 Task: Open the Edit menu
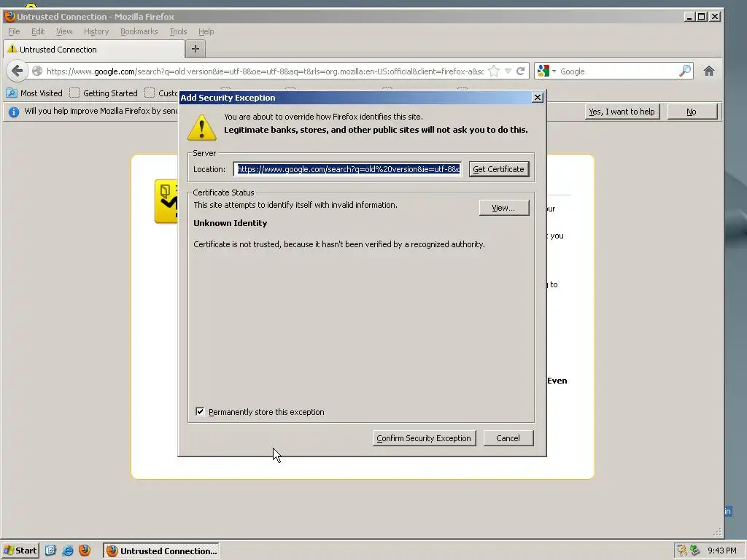pos(38,31)
